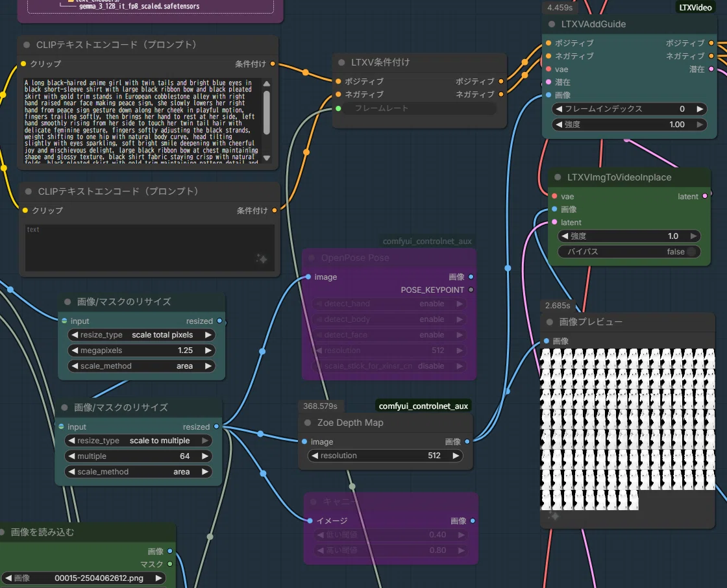Toggle OpenPose detect_face enable option
This screenshot has height=588, width=727.
[x=389, y=335]
